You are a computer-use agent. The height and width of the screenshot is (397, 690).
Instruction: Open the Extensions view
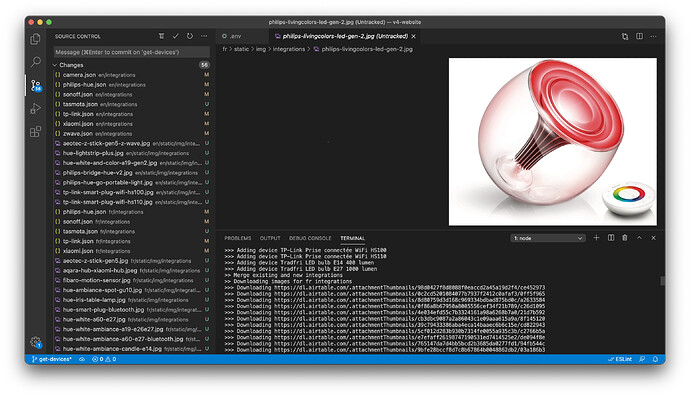36,131
